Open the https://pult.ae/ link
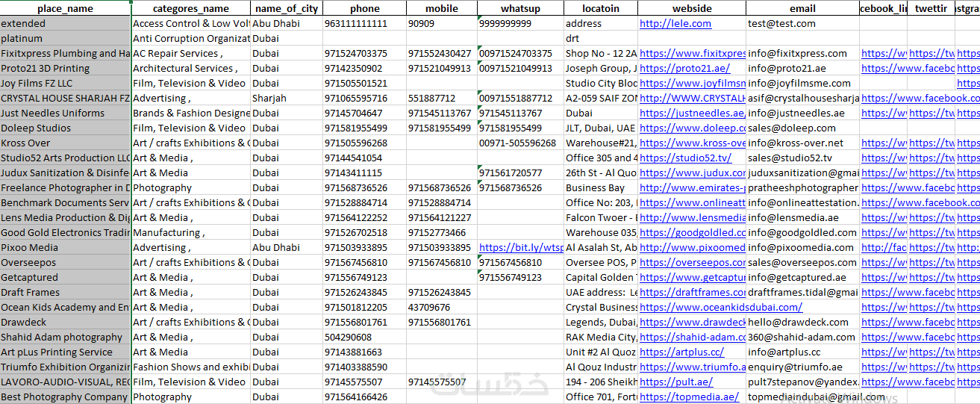The image size is (980, 404). tap(676, 382)
